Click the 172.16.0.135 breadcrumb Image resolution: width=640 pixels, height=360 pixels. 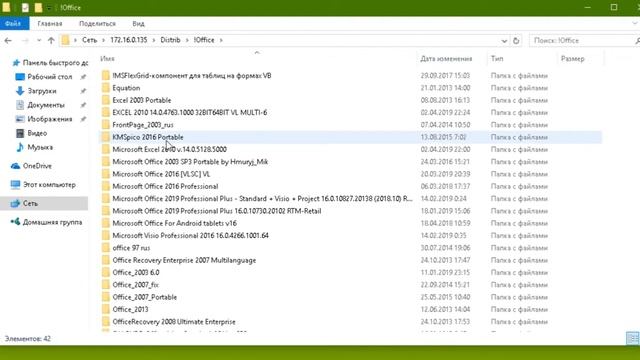(x=129, y=40)
